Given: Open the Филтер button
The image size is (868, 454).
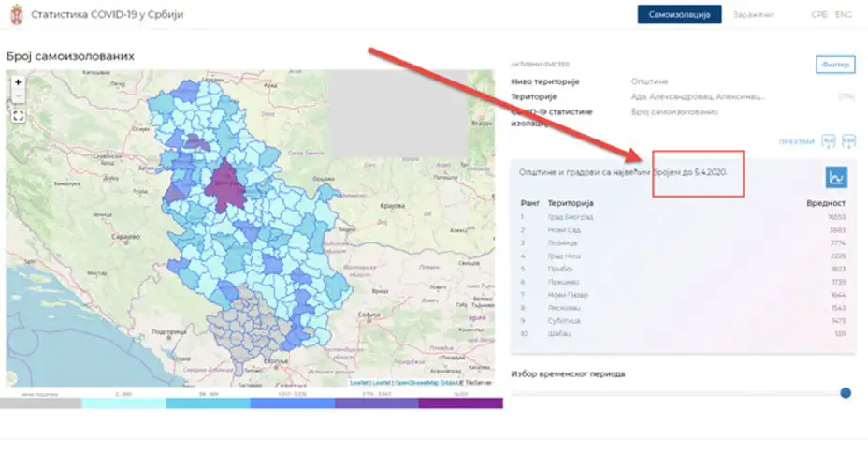Looking at the screenshot, I should coord(835,65).
